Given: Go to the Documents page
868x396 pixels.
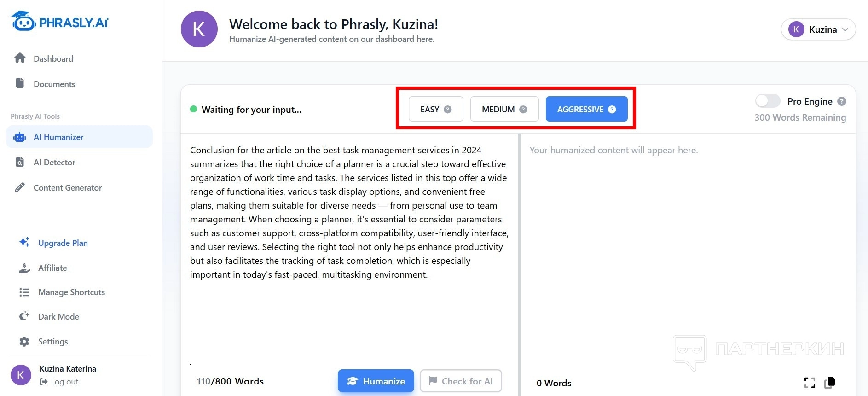Looking at the screenshot, I should pyautogui.click(x=54, y=84).
